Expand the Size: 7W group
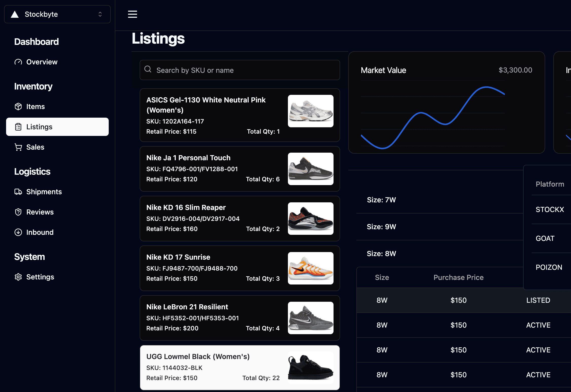The width and height of the screenshot is (571, 392). coord(381,200)
